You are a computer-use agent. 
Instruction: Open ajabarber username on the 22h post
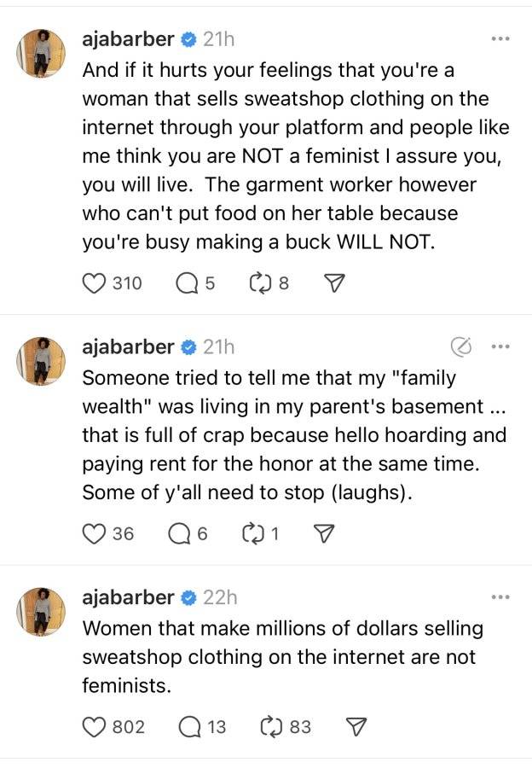128,597
